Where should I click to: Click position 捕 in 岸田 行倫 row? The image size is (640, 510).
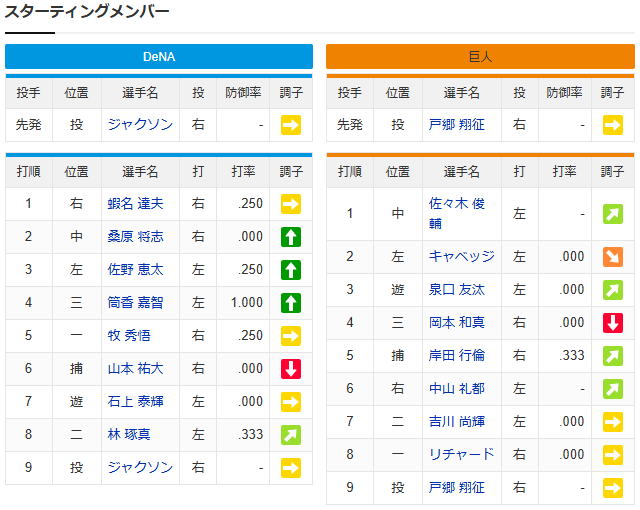tap(398, 355)
